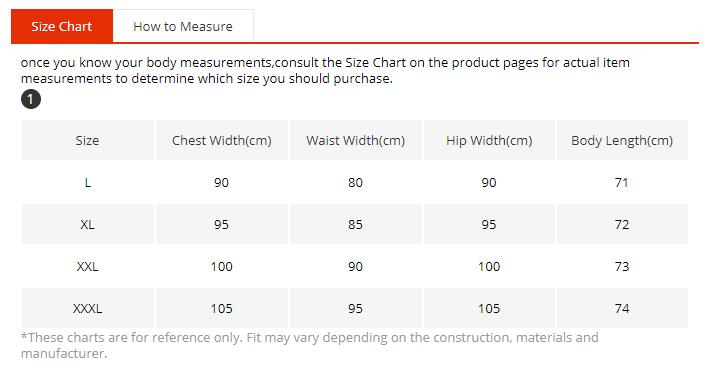Select the XL size row label
The height and width of the screenshot is (369, 710).
[87, 225]
